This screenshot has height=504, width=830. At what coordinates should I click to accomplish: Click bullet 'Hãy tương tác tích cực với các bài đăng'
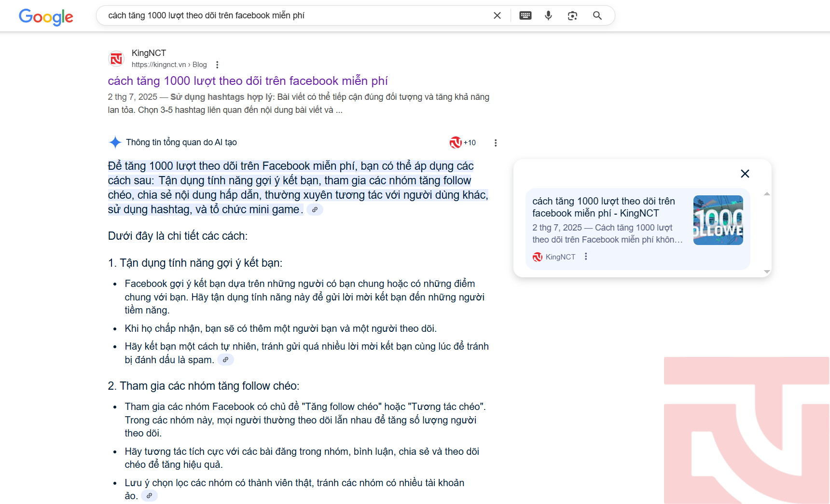coord(302,458)
